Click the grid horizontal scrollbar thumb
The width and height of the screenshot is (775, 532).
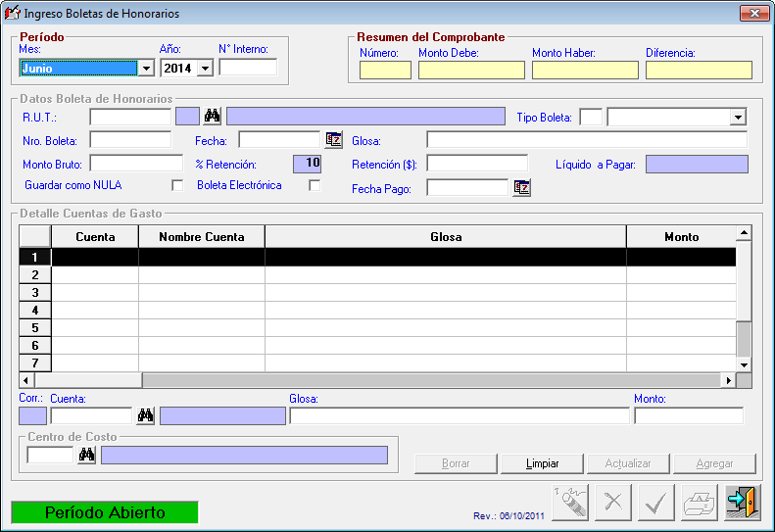click(88, 380)
